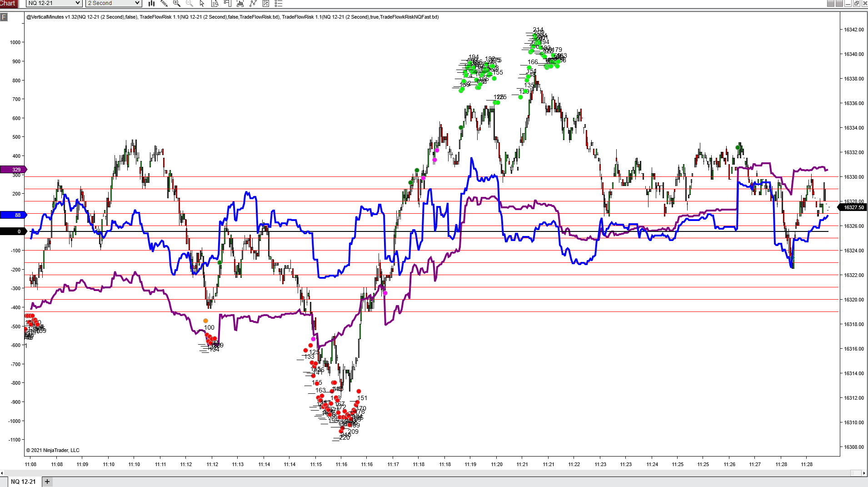Viewport: 868px width, 487px height.
Task: Open the properties list icon
Action: [x=279, y=4]
